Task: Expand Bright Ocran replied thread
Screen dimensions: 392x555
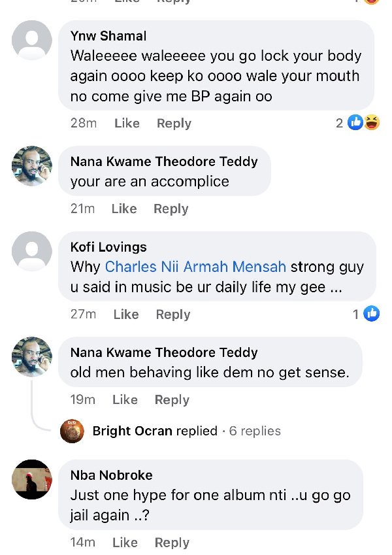Action: (x=155, y=431)
